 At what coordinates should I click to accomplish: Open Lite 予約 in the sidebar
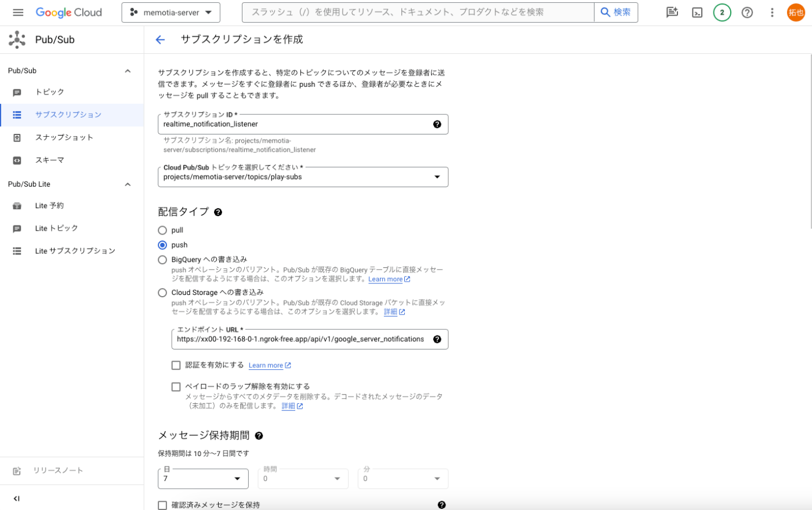(x=49, y=206)
